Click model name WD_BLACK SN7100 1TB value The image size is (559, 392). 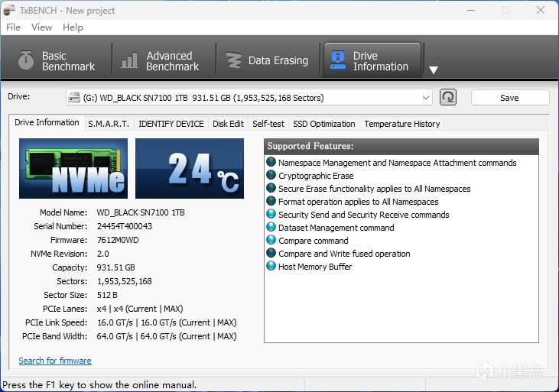coord(141,212)
